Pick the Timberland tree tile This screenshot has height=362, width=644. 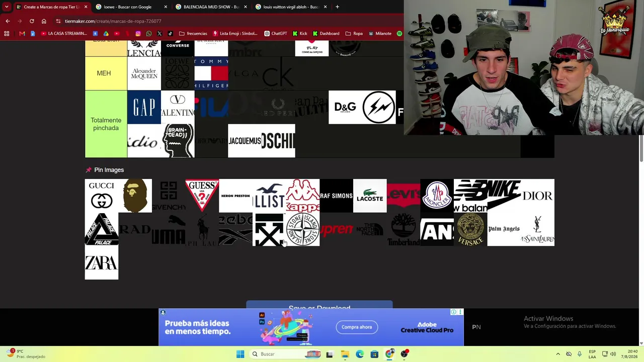404,229
